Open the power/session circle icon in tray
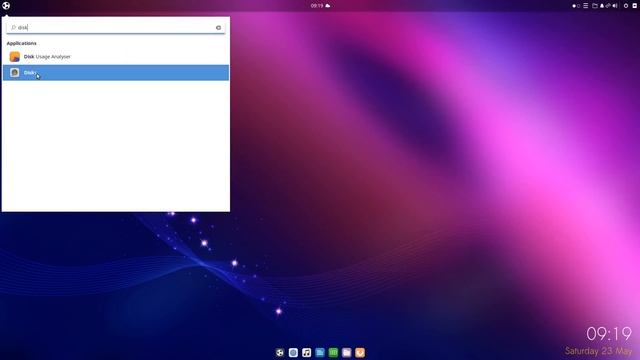The height and width of the screenshot is (360, 640). pos(626,6)
